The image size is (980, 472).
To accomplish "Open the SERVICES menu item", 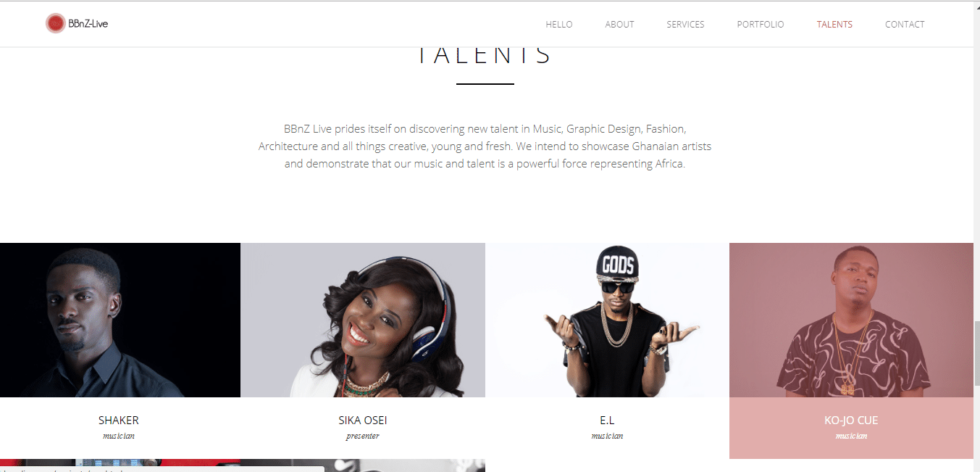I will click(685, 24).
